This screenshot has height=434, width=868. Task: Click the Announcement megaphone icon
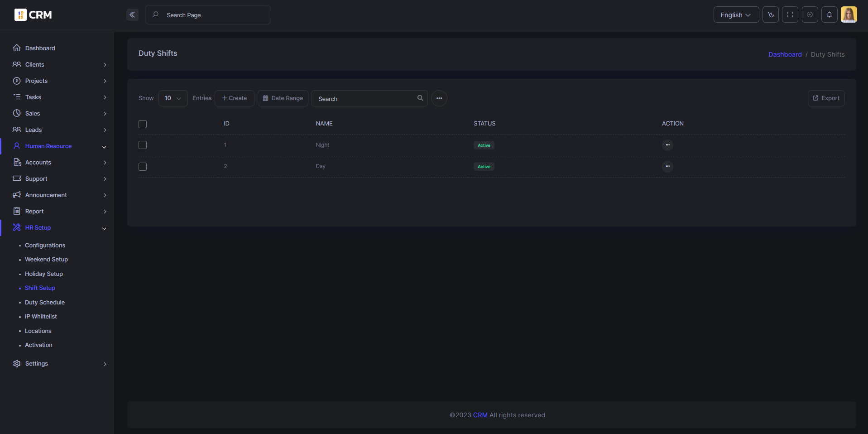click(x=17, y=195)
